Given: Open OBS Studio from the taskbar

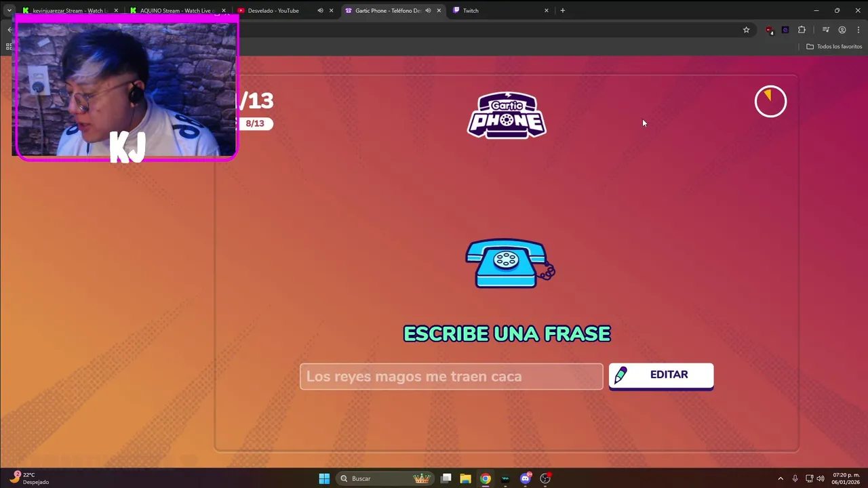Looking at the screenshot, I should coord(545,479).
